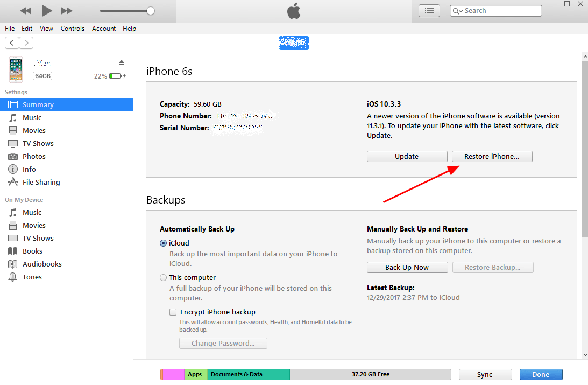Click the Backups section heading

pyautogui.click(x=166, y=200)
